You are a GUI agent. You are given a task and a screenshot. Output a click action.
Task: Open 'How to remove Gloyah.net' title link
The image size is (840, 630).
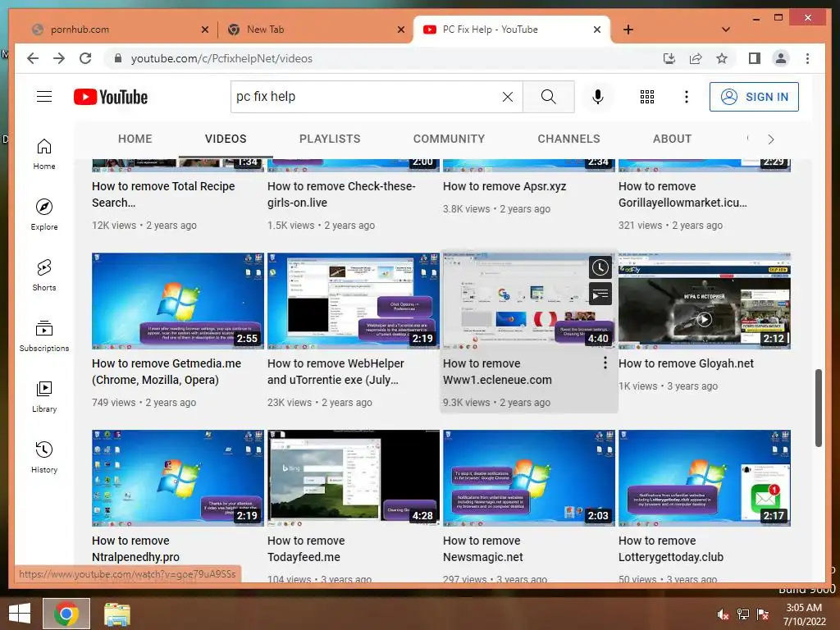(x=686, y=363)
